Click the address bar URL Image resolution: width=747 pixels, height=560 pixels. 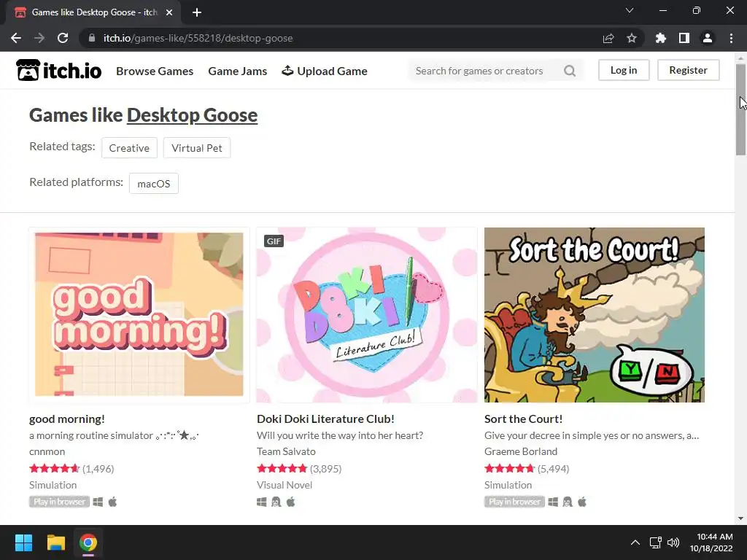198,38
